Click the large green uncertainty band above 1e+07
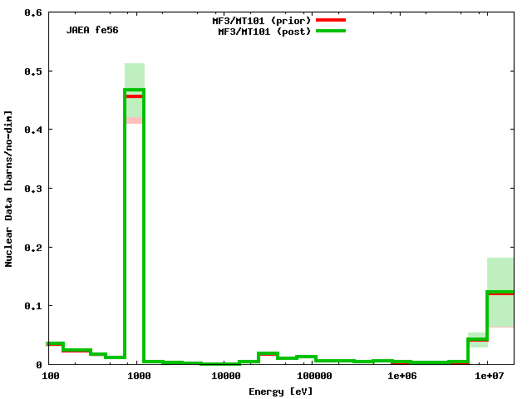 [500, 274]
